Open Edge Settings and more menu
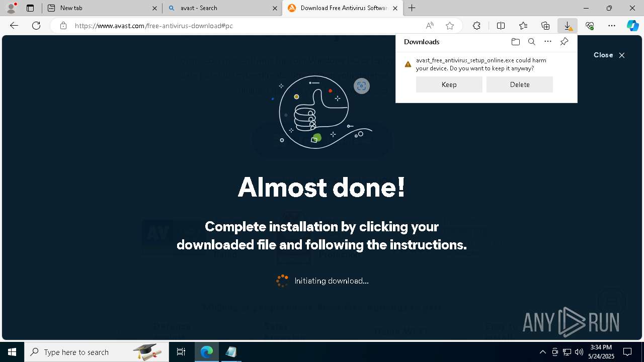This screenshot has height=362, width=644. pos(612,26)
